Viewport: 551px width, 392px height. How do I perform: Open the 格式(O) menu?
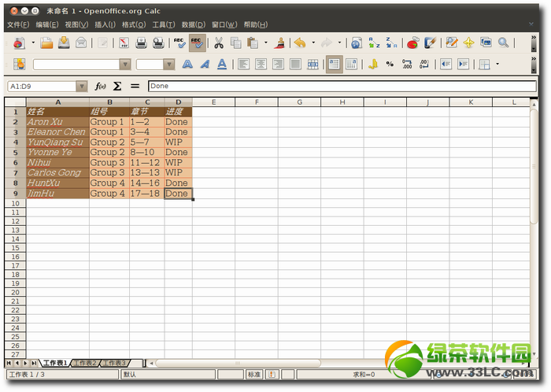(134, 24)
